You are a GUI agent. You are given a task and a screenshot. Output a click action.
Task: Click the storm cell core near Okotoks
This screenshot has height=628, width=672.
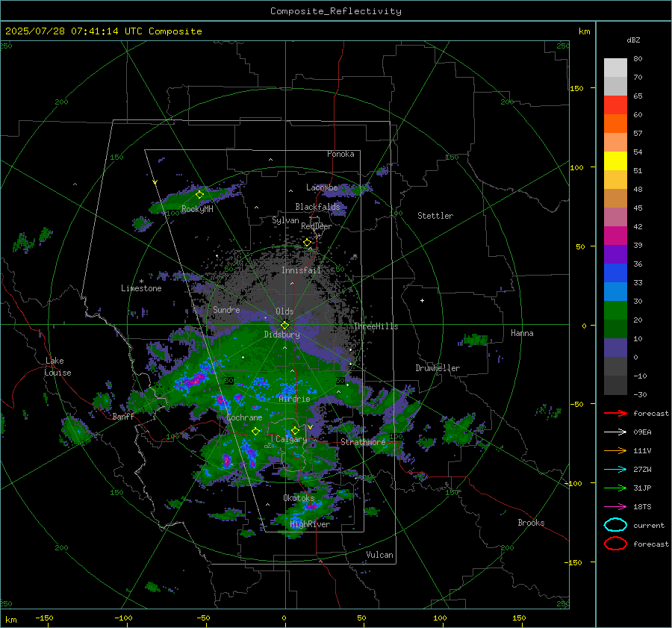coord(311,506)
